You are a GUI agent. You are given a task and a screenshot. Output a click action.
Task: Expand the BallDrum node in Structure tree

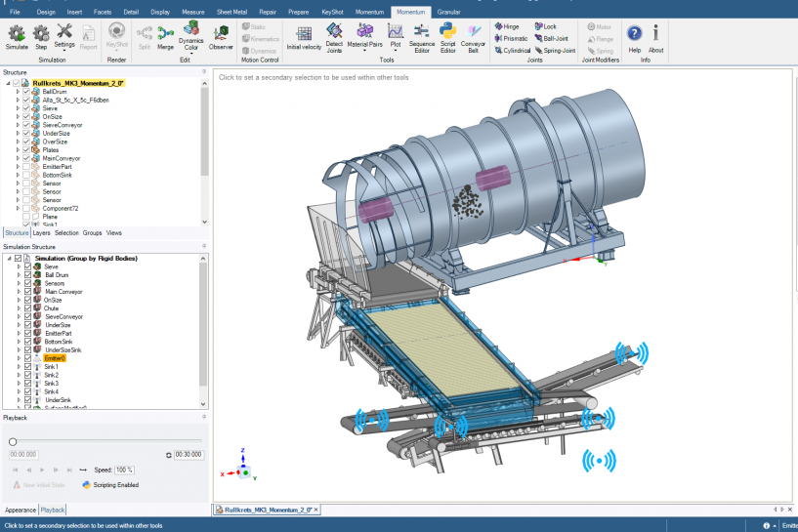(x=18, y=92)
